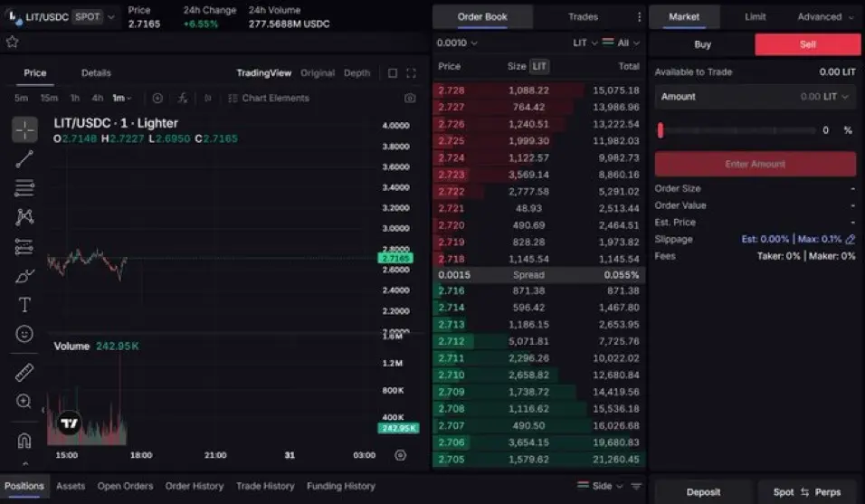865x504 pixels.
Task: Select the Buy side toggle
Action: (x=702, y=44)
